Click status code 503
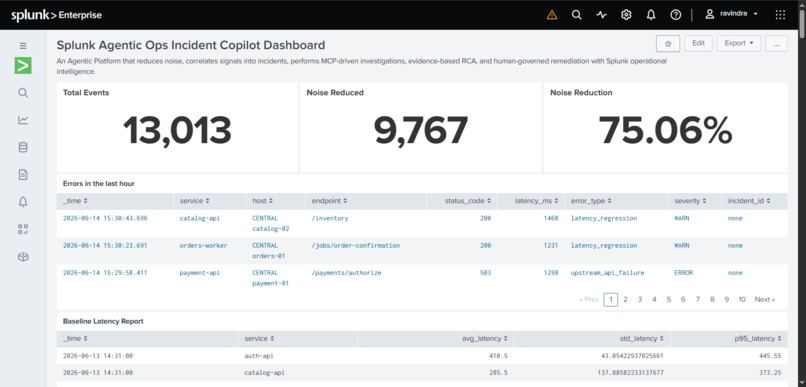The image size is (806, 387). (x=485, y=273)
